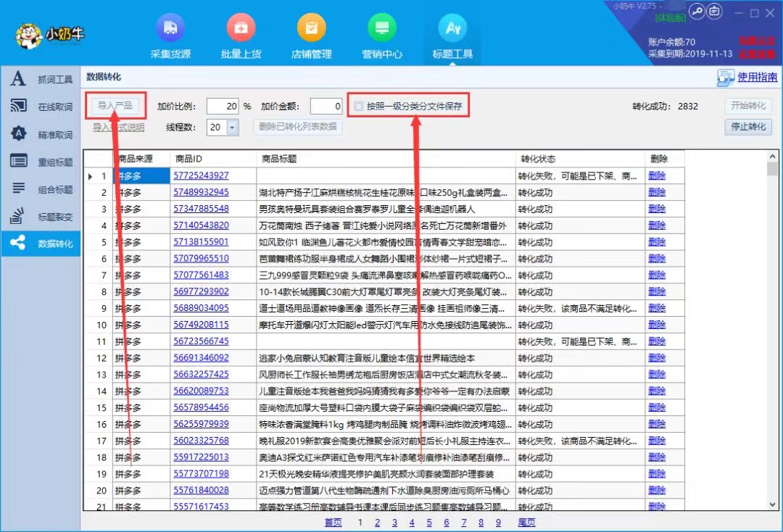Click 删除 link in row 1
Viewport: 783px width, 532px height.
click(x=657, y=175)
